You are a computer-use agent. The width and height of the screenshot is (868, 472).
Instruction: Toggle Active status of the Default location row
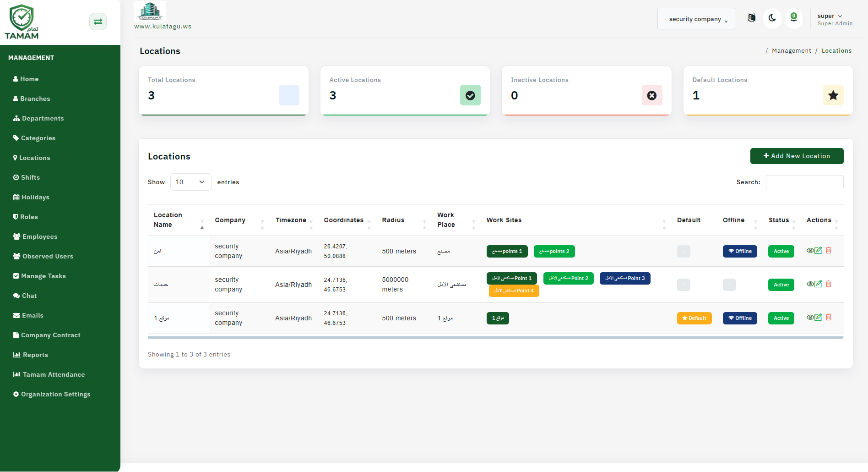781,318
